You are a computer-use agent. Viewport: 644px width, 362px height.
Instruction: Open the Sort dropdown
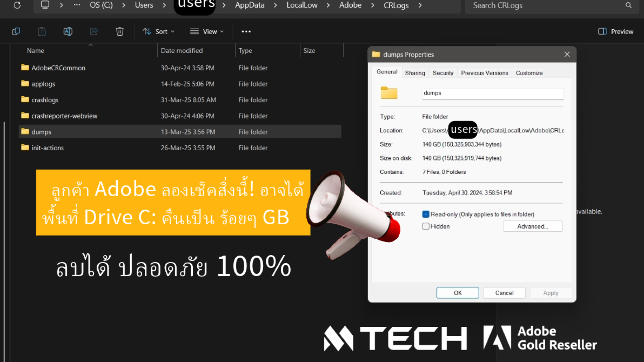click(159, 31)
